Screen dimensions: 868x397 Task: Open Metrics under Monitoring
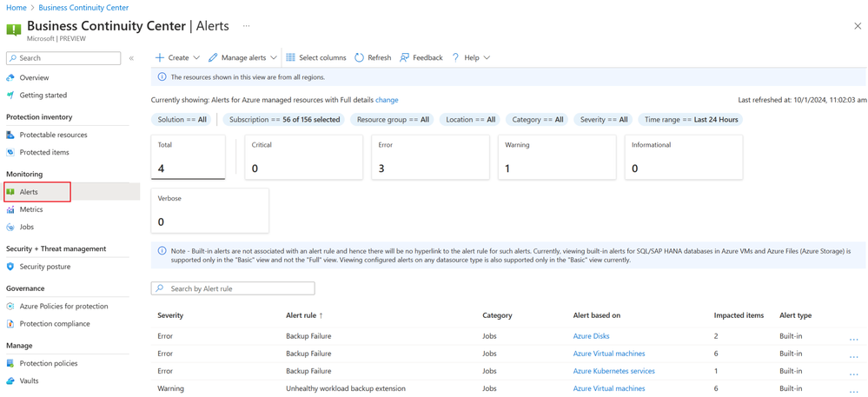coord(31,209)
